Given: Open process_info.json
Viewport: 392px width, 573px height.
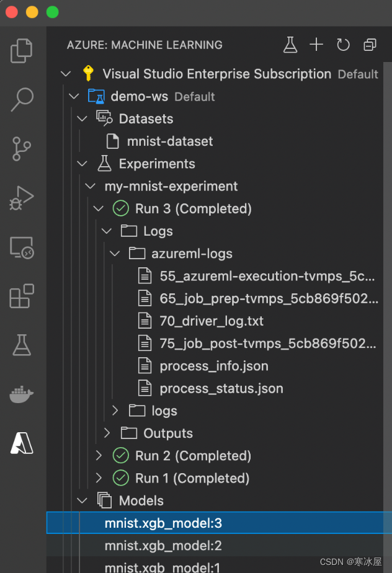Looking at the screenshot, I should pyautogui.click(x=215, y=366).
